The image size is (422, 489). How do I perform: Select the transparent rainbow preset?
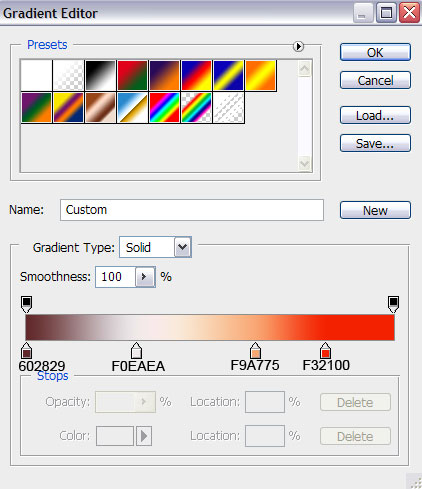196,107
